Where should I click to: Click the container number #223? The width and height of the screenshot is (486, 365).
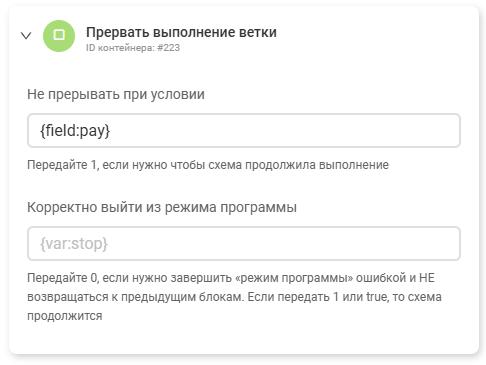pyautogui.click(x=168, y=48)
